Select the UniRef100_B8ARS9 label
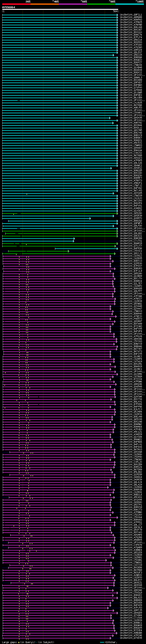Image resolution: width=146 pixels, height=644 pixels. (x=131, y=244)
